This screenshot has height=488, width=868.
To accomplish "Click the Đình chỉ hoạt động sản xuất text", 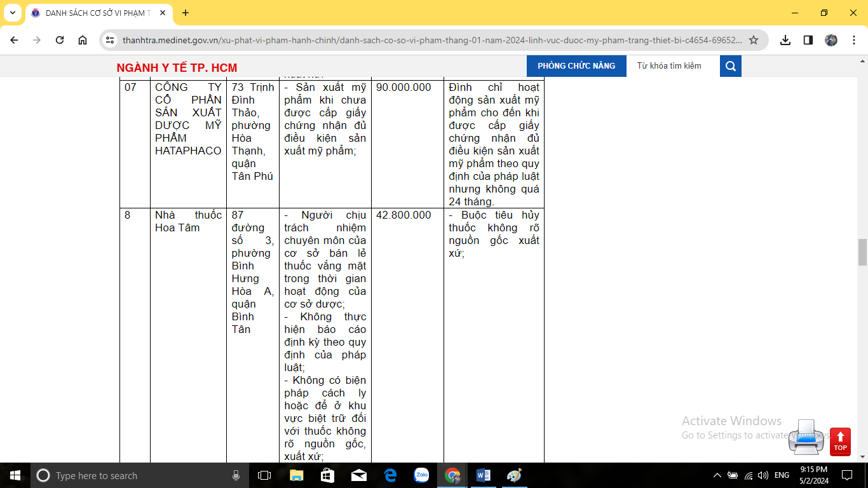I will pyautogui.click(x=494, y=144).
